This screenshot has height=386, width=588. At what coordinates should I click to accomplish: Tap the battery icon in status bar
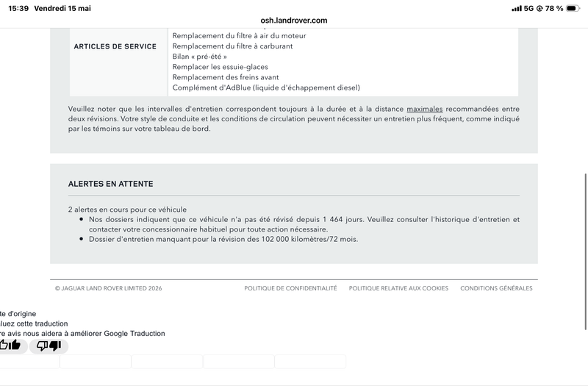pos(573,8)
